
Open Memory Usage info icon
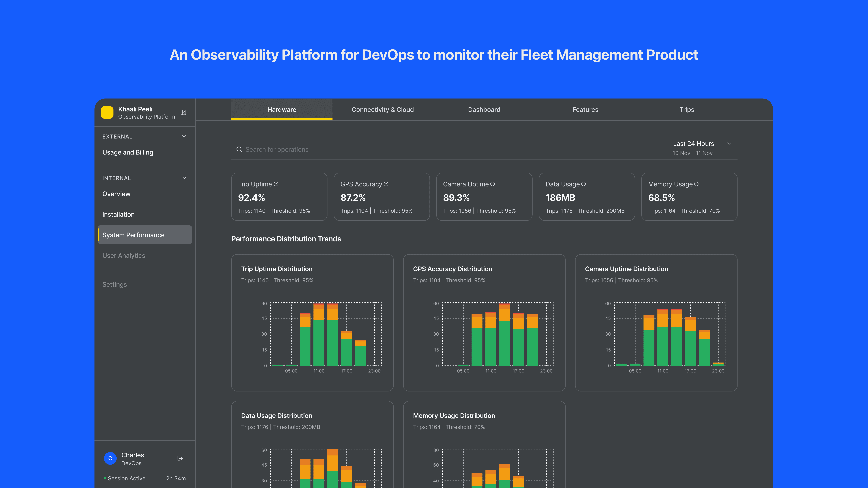click(696, 184)
